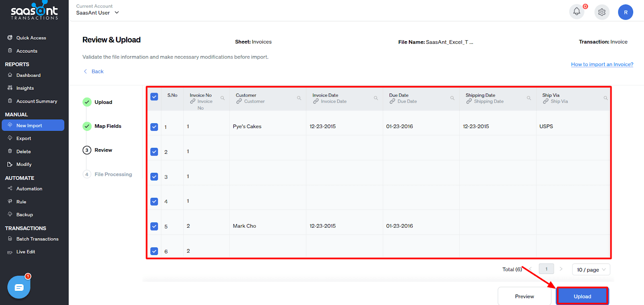Open the chat support bubble
This screenshot has width=644, height=305.
19,287
